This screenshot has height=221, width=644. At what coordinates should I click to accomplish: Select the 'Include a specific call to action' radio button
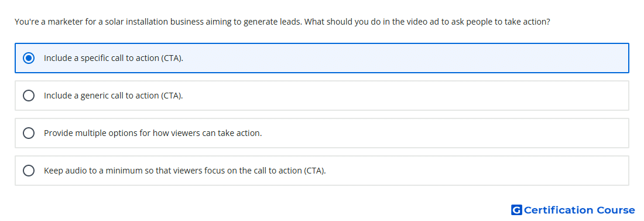coord(29,58)
